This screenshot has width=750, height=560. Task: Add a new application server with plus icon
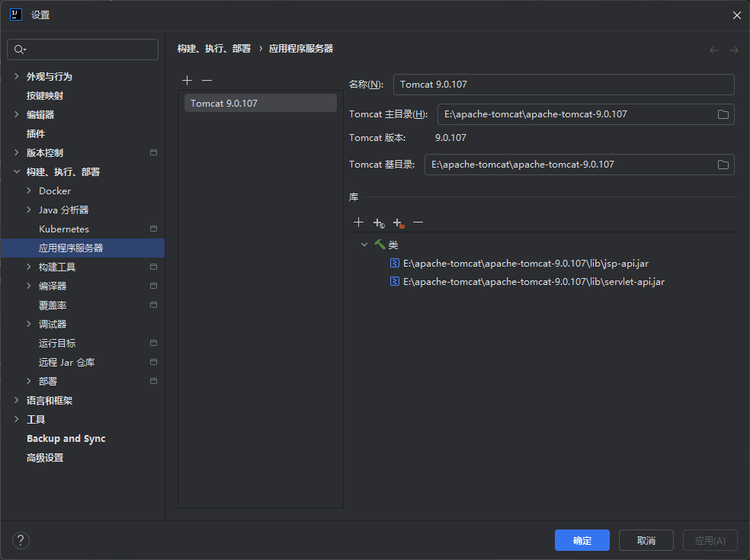click(187, 81)
